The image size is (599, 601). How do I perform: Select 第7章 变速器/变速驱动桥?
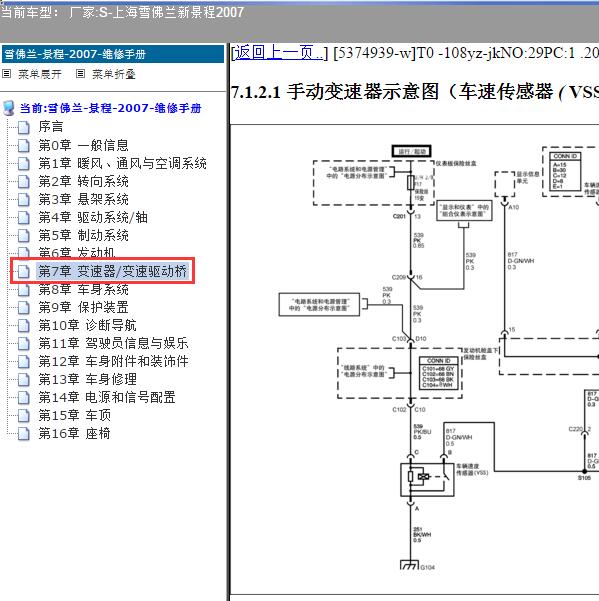tap(113, 271)
